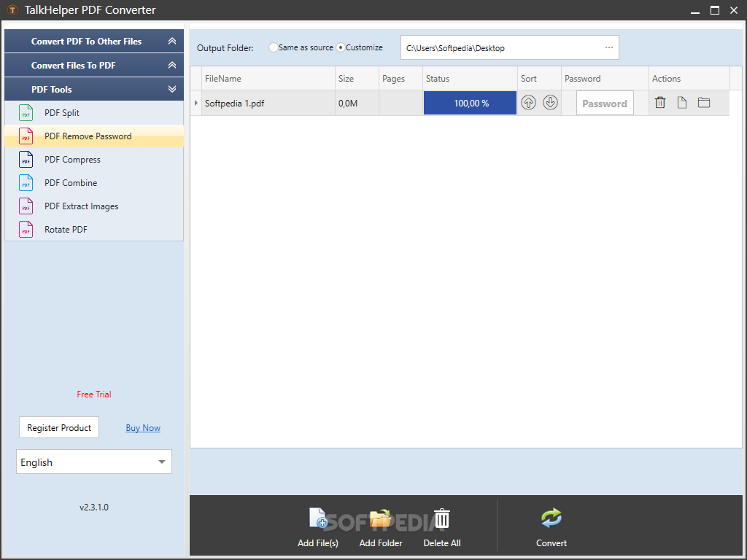Follow the Buy Now link

tap(143, 427)
